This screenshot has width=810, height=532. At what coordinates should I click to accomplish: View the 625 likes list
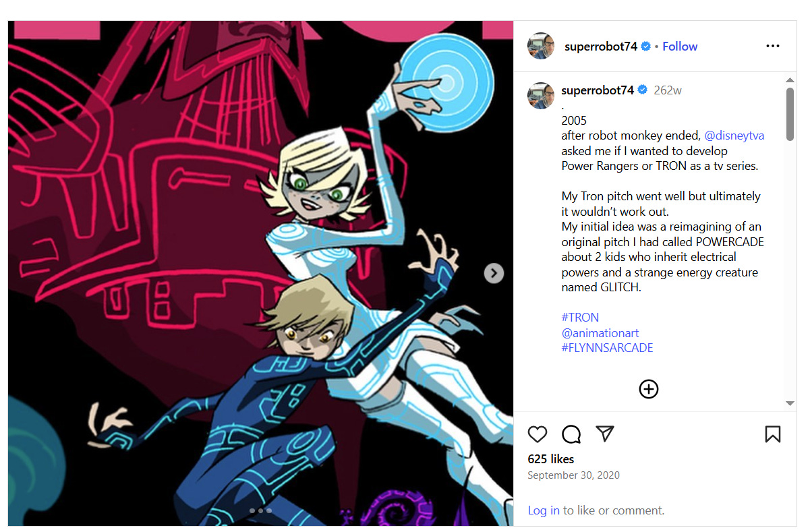pos(551,459)
